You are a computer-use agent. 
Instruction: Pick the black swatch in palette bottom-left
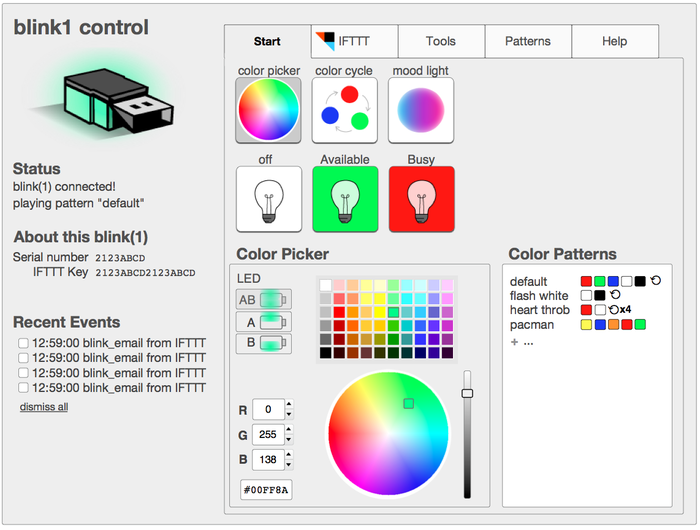pos(326,353)
